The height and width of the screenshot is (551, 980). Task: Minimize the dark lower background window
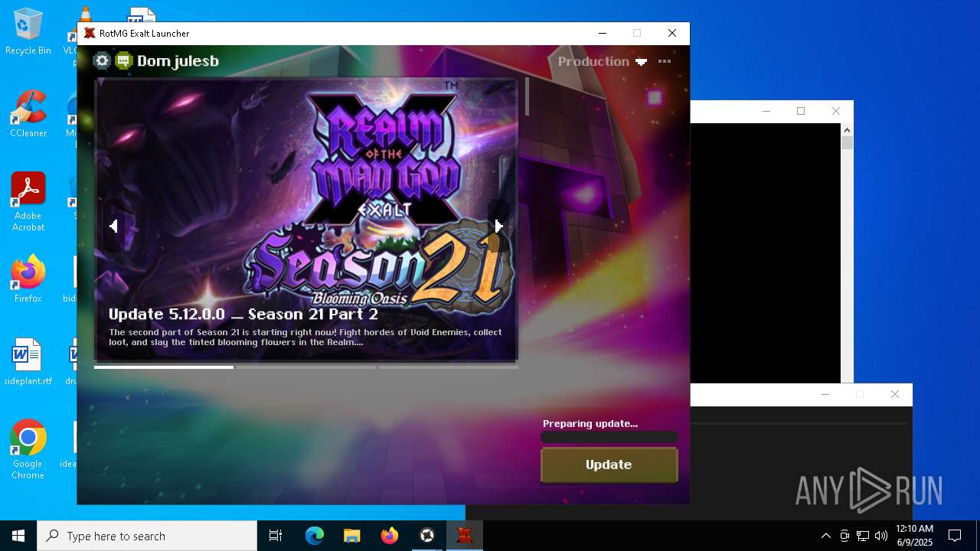tap(825, 394)
